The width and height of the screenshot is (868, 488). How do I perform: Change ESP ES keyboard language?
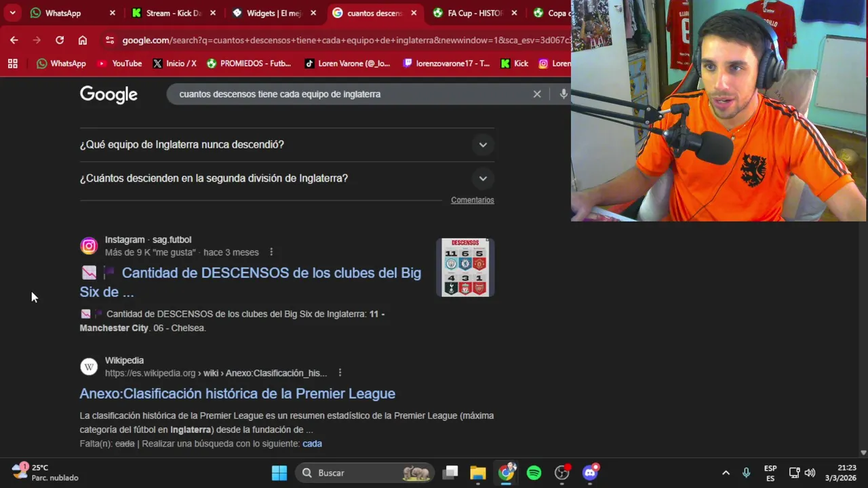coord(770,472)
